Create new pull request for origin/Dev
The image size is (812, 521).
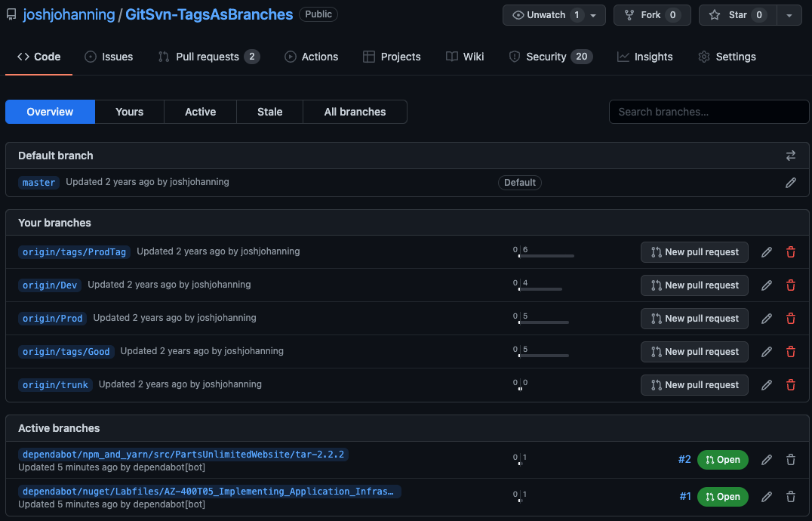coord(694,285)
